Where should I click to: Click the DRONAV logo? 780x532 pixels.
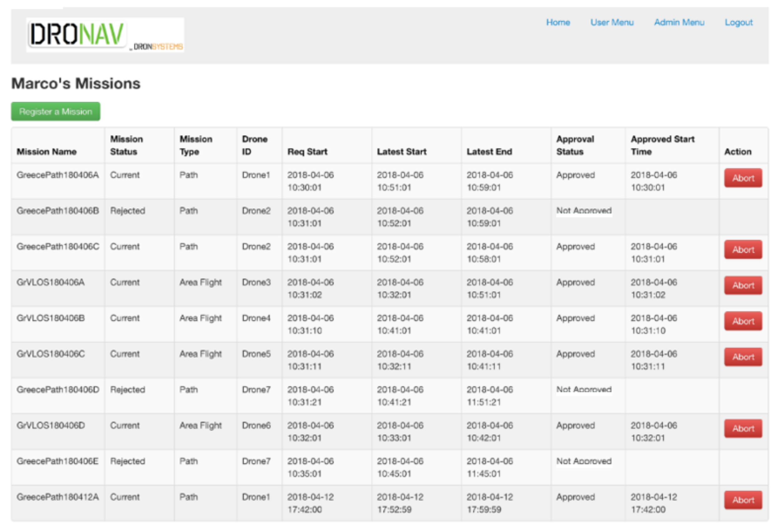[x=105, y=35]
